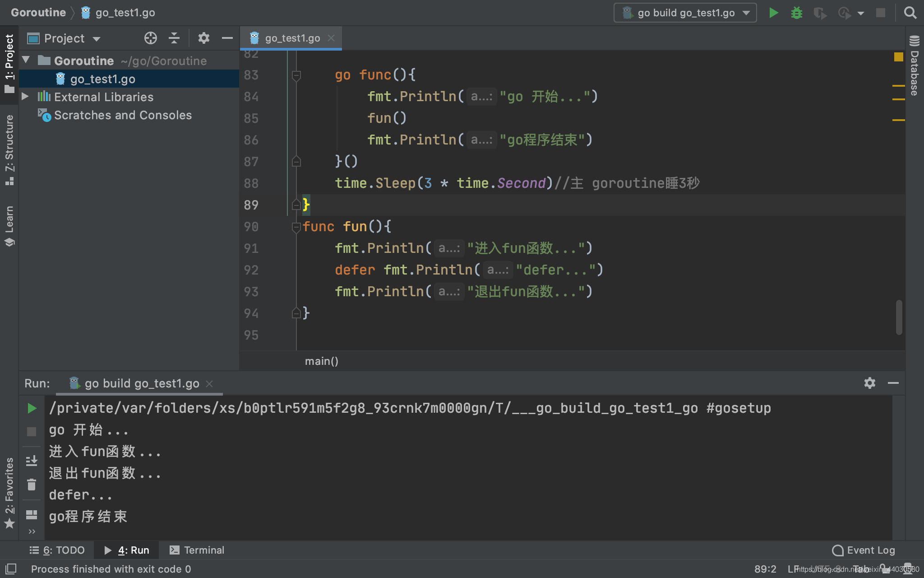
Task: Clear console output with trash icon
Action: point(32,485)
